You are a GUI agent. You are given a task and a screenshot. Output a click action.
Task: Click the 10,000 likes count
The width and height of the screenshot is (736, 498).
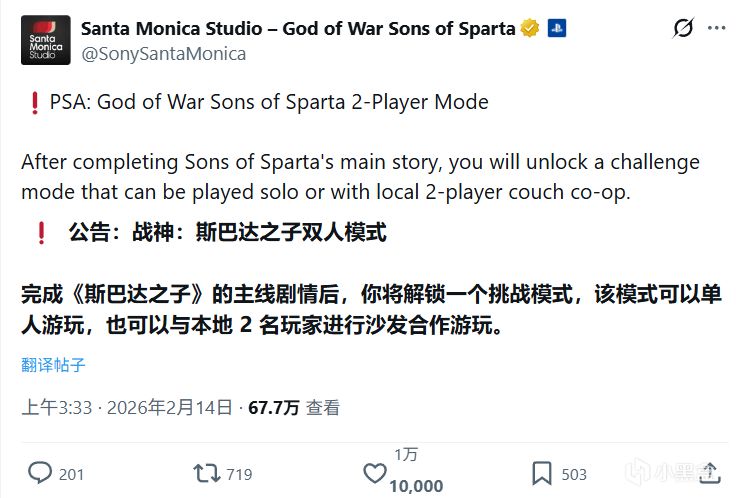[x=415, y=486]
